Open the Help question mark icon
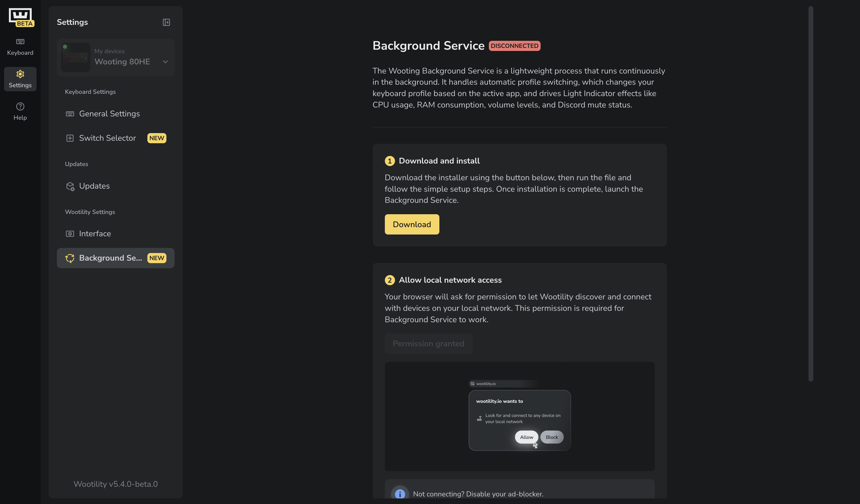 point(20,106)
